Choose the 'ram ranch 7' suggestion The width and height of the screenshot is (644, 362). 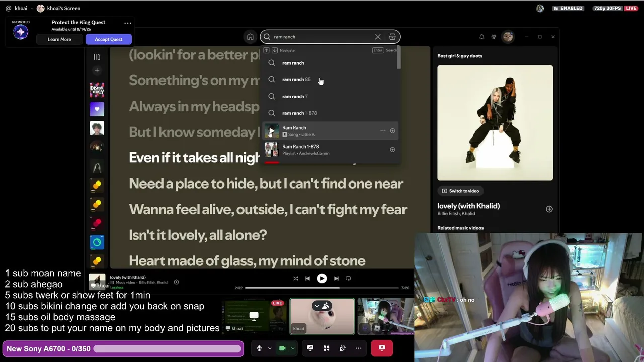[331, 96]
